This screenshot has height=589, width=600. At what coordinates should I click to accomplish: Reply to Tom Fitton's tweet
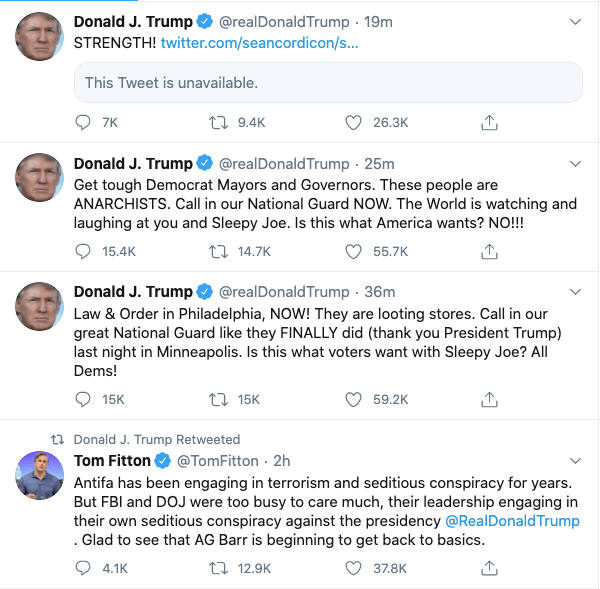coord(84,568)
